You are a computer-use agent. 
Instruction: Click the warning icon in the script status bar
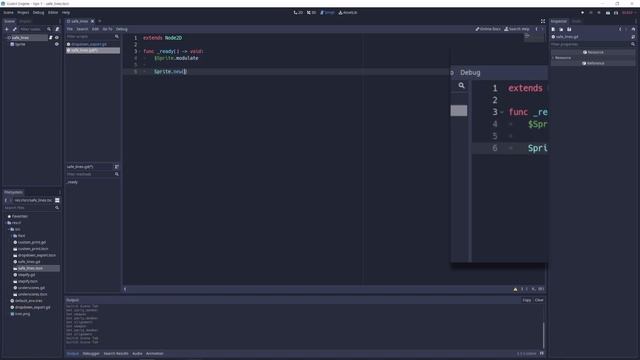[516, 289]
